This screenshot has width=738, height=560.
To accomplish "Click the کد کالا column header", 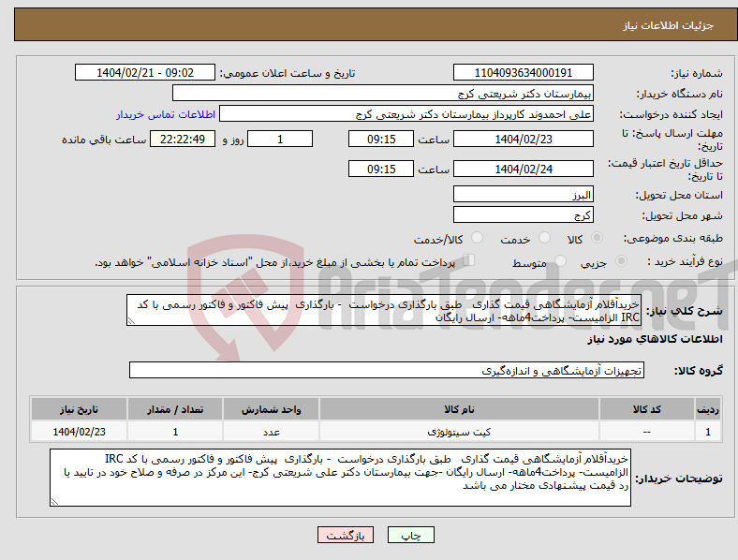I will (647, 409).
